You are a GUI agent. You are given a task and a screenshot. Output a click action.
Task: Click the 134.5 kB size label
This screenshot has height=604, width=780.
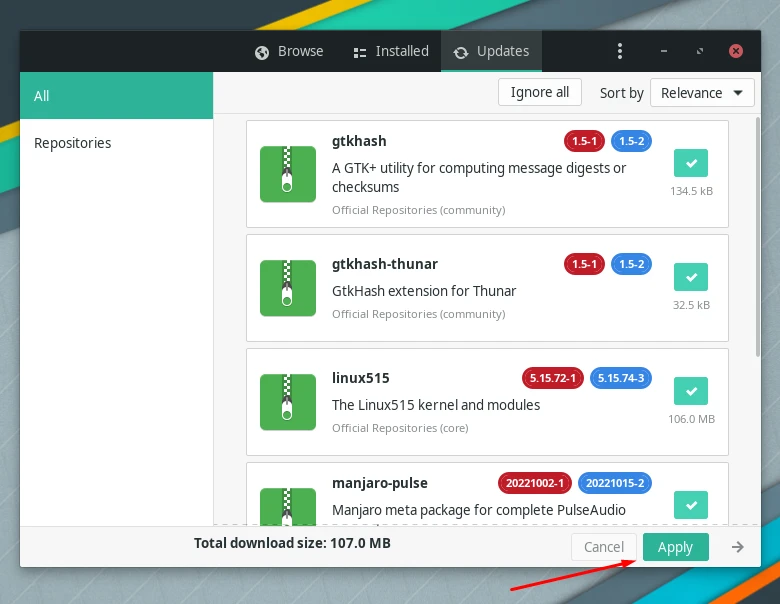(691, 191)
